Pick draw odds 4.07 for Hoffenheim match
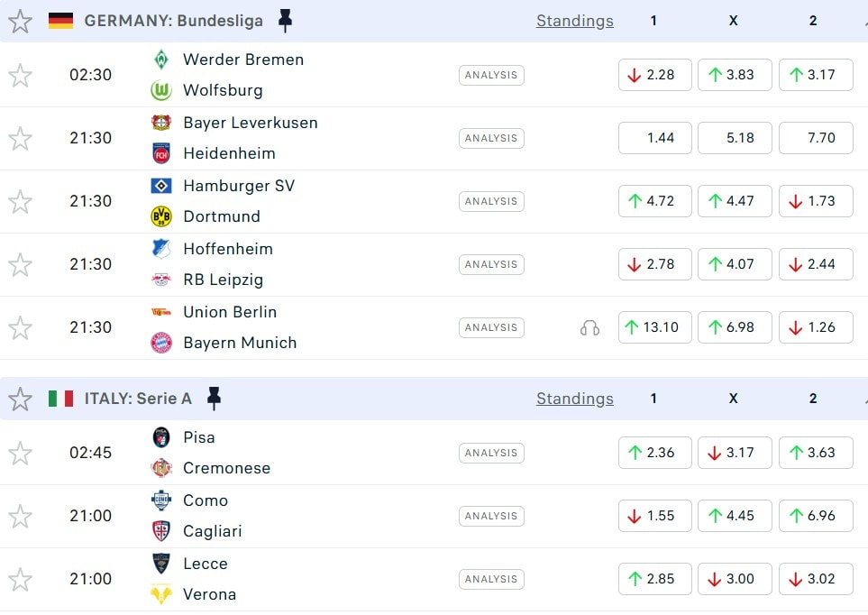This screenshot has height=615, width=868. click(x=734, y=264)
